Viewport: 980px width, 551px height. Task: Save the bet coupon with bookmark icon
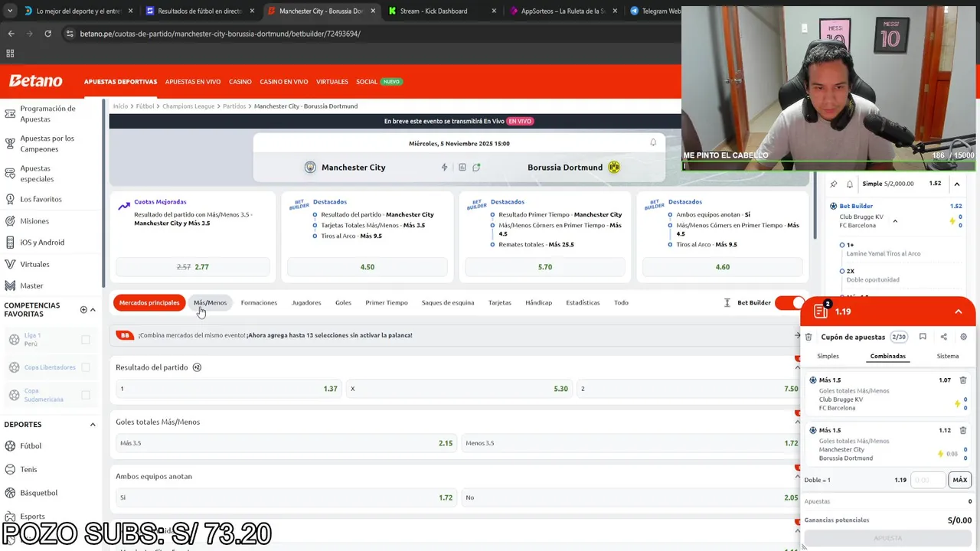point(923,337)
